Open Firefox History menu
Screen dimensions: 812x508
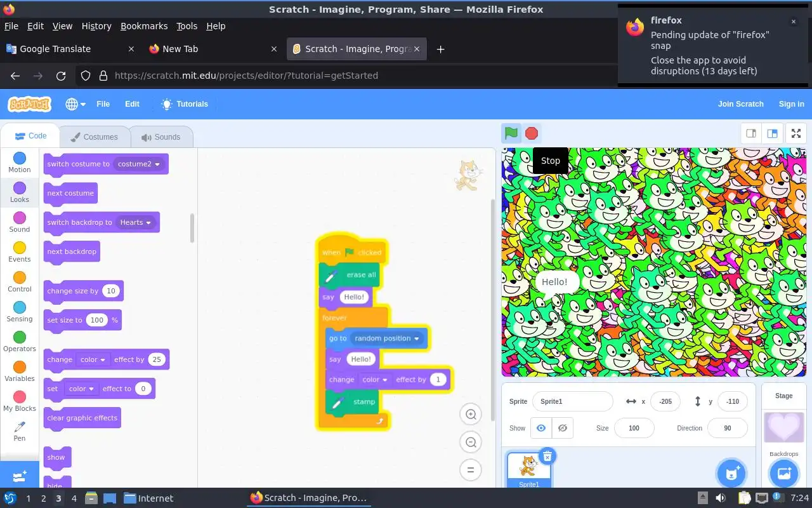[96, 26]
